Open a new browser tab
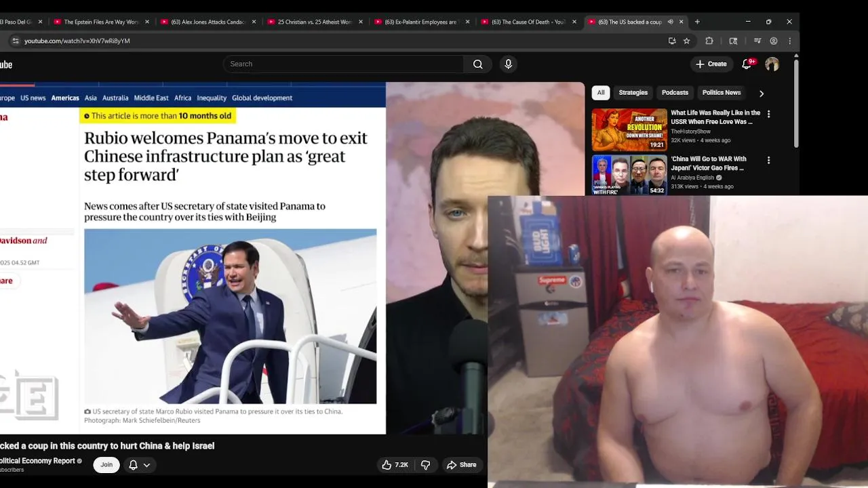 (697, 22)
